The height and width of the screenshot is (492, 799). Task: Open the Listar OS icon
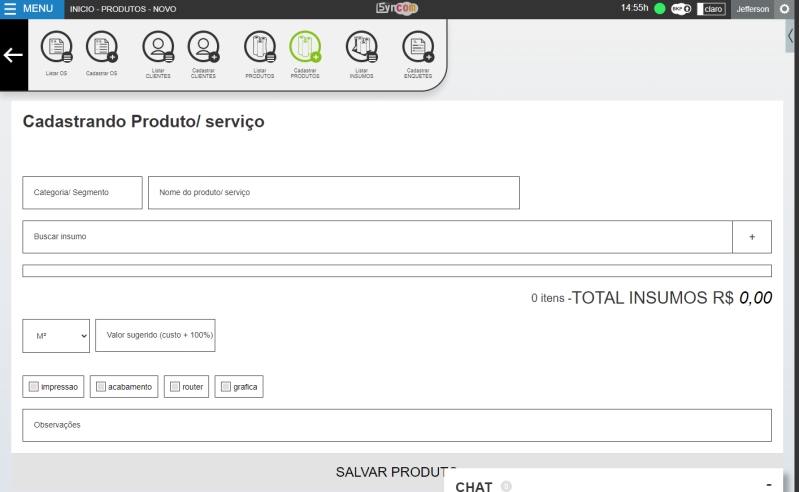(x=58, y=49)
